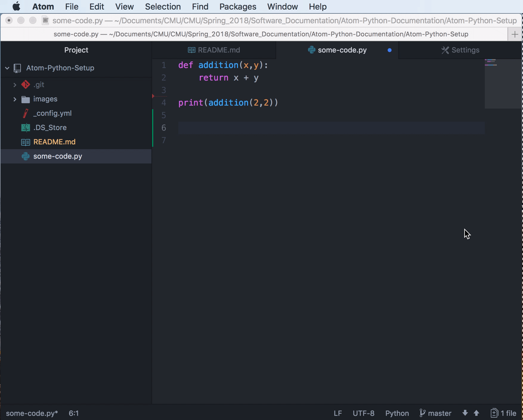This screenshot has width=523, height=420.
Task: Open the Find menu
Action: coord(200,7)
